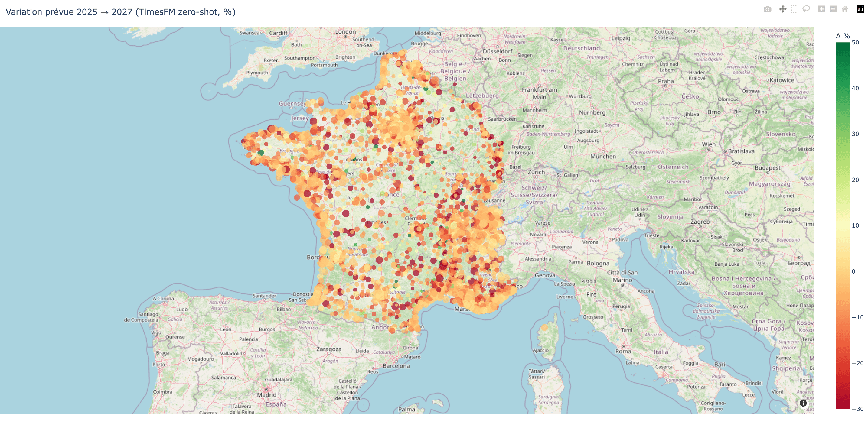Click the Barcelona city label
Screen dimensions: 868x428
(x=396, y=366)
